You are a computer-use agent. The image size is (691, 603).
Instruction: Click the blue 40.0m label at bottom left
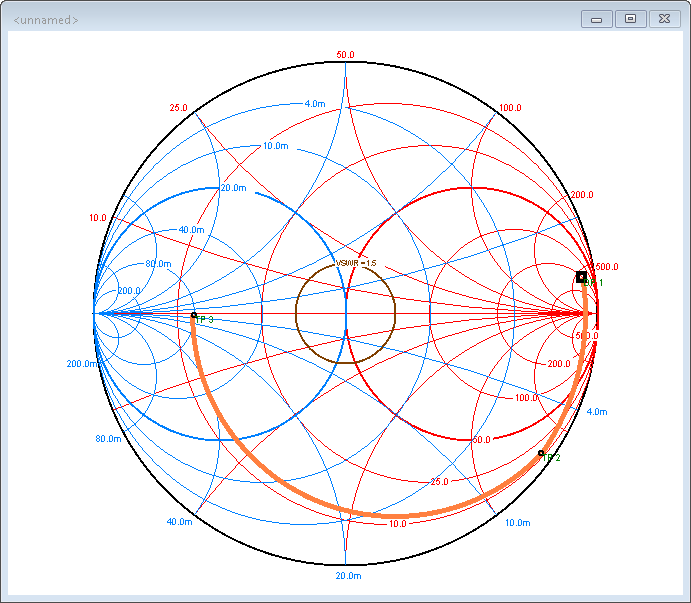pyautogui.click(x=179, y=522)
